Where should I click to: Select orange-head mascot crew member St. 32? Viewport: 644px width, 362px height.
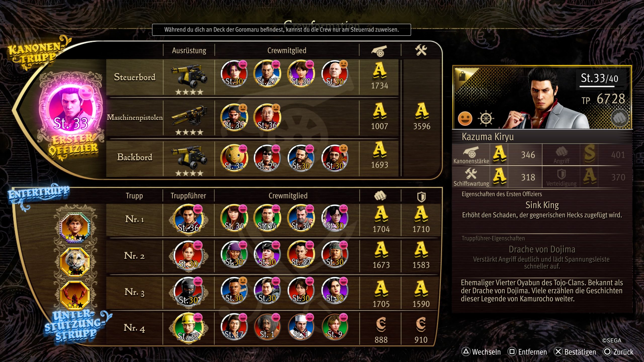coord(234,158)
